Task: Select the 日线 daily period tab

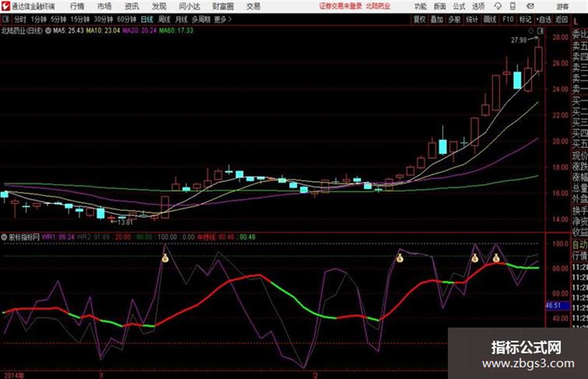Action: 147,19
